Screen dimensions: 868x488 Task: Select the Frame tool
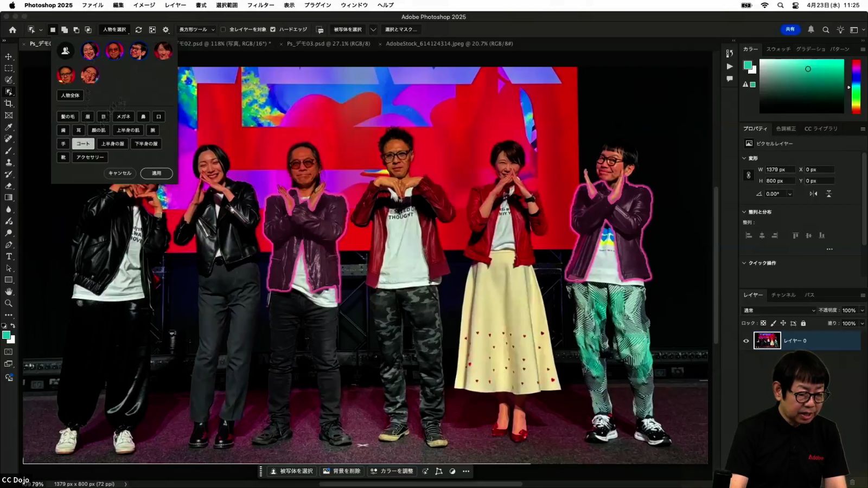coord(9,115)
